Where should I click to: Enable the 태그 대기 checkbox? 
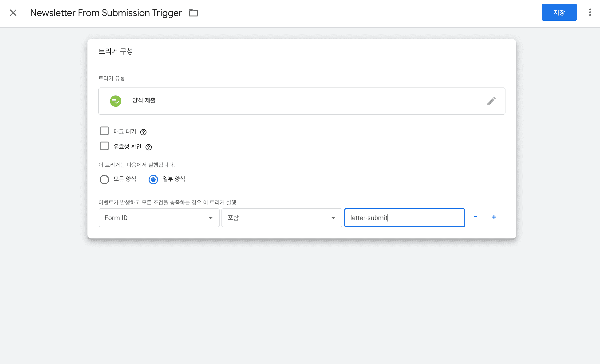[x=104, y=131]
